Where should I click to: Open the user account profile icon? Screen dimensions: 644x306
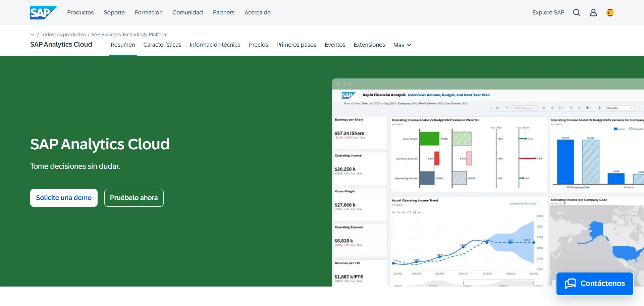click(593, 12)
